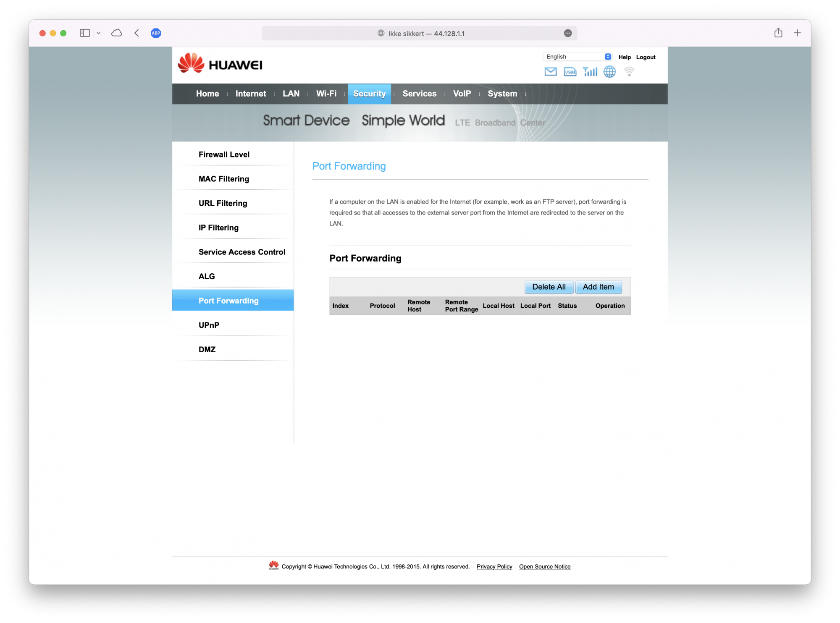The width and height of the screenshot is (840, 623).
Task: Click the AdBlock Plus extension icon
Action: tap(156, 33)
